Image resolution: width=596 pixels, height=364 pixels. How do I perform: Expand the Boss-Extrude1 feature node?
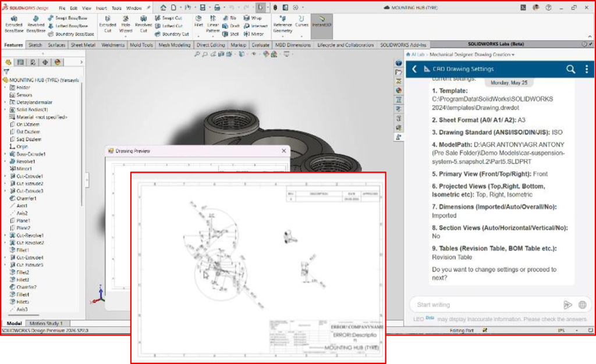pyautogui.click(x=5, y=154)
